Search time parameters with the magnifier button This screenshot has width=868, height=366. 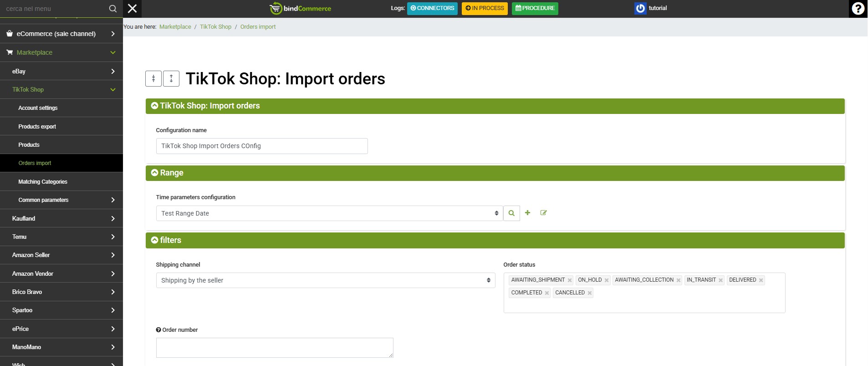(511, 213)
